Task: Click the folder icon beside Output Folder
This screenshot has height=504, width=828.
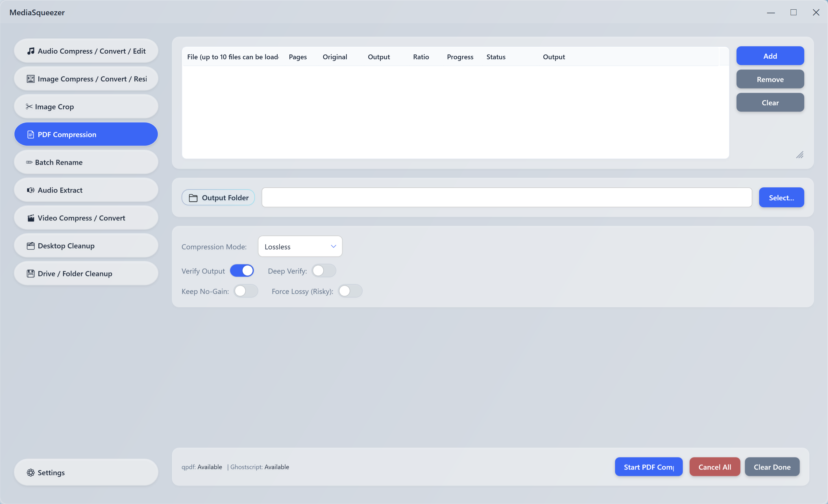Action: [193, 198]
